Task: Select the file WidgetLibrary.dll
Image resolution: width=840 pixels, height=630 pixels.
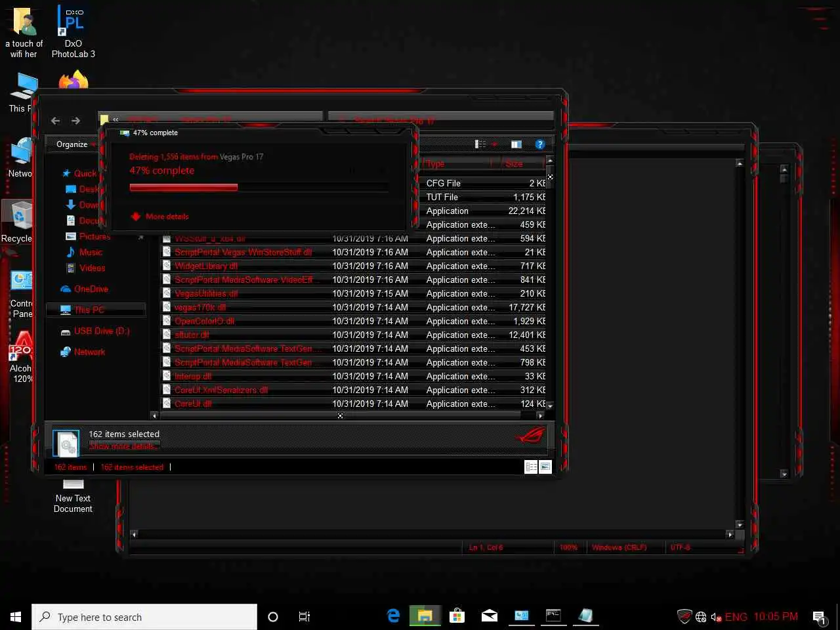Action: click(x=206, y=266)
